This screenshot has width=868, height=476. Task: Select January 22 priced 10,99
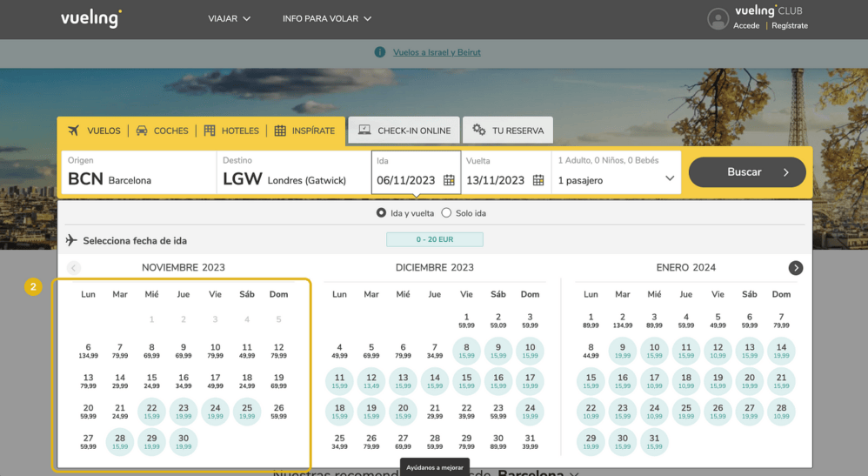coord(591,411)
